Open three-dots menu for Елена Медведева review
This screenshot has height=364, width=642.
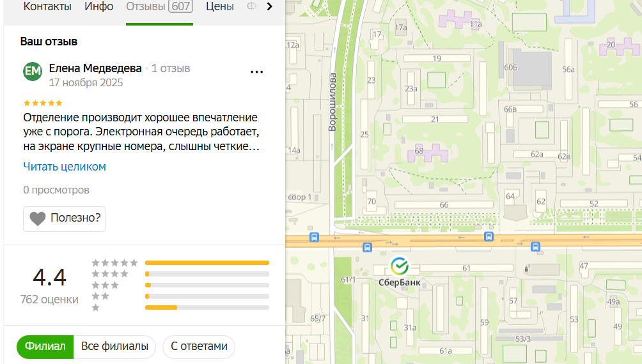(x=256, y=72)
